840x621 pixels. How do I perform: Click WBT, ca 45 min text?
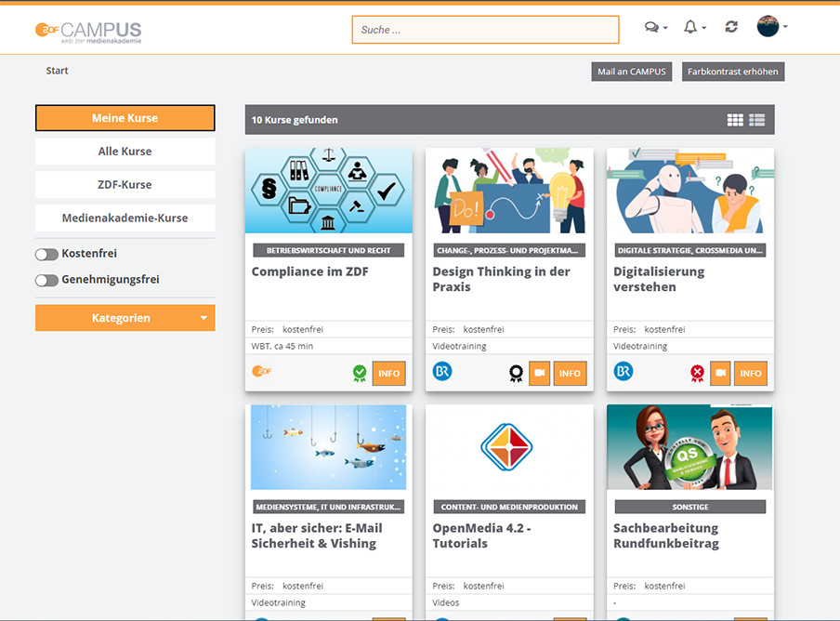click(282, 346)
